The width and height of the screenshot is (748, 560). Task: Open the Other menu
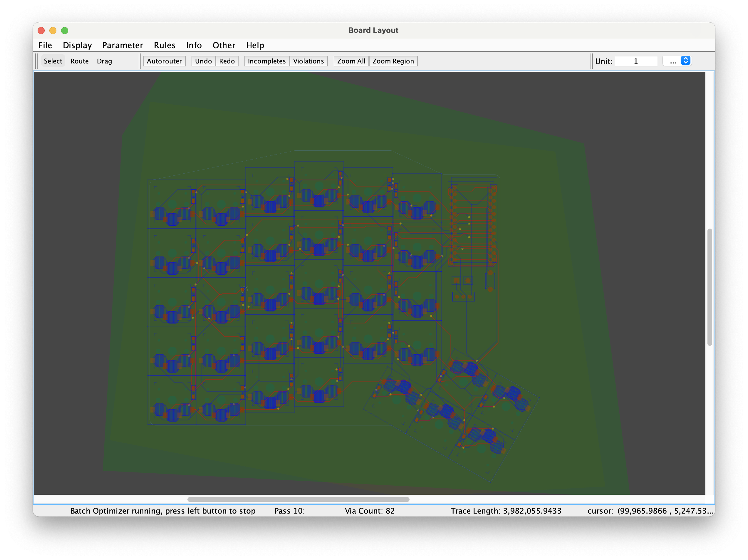[224, 45]
